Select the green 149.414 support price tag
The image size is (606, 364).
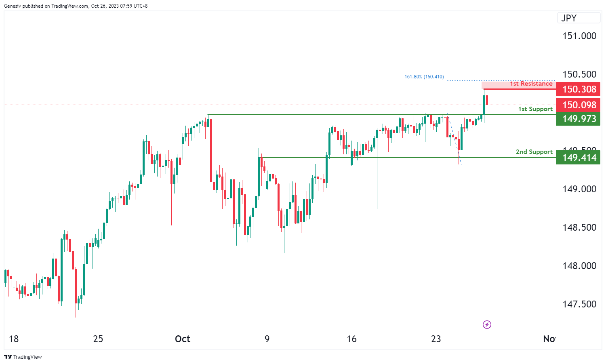click(x=578, y=158)
